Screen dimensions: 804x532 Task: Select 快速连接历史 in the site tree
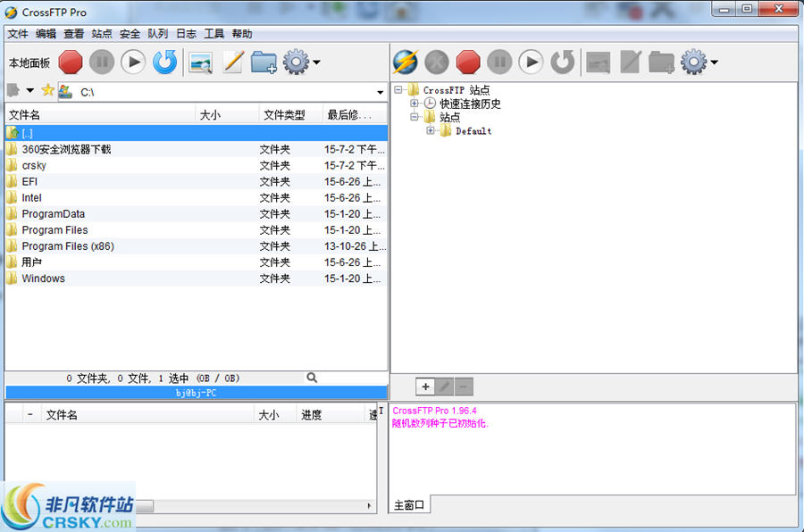pos(470,104)
